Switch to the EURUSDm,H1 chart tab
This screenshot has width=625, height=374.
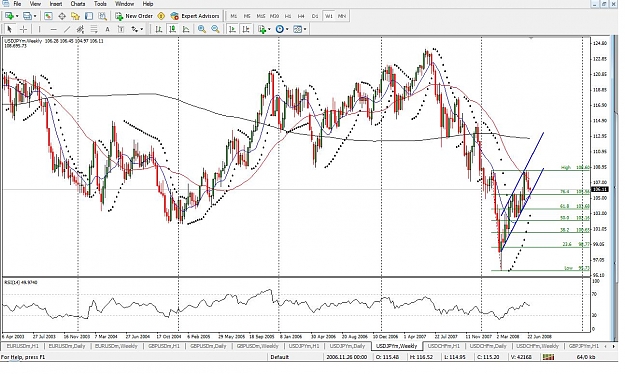(x=23, y=346)
